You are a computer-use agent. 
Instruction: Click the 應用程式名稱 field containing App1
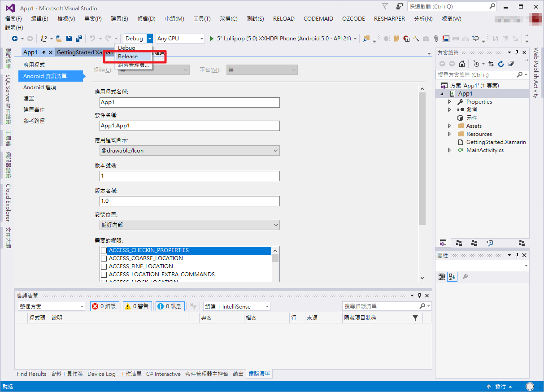pos(190,102)
